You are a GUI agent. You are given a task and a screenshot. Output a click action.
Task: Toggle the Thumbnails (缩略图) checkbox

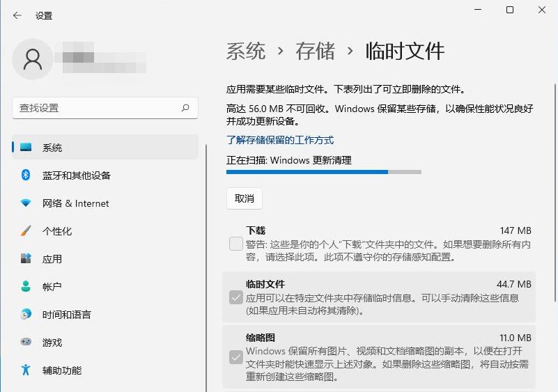click(x=236, y=357)
